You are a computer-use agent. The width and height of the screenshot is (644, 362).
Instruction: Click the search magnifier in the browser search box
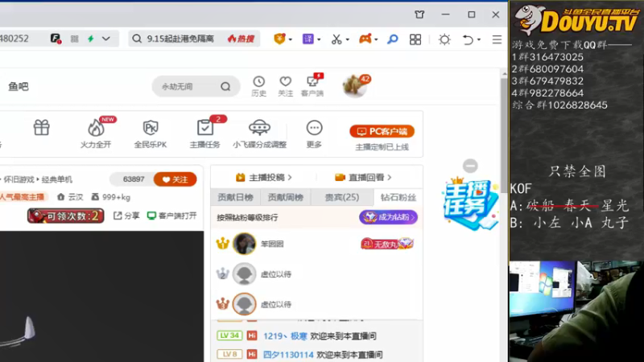[137, 39]
